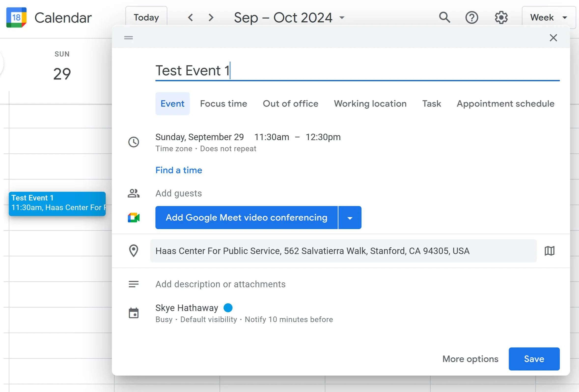Screen dimensions: 579x392
Task: Click the calendar icon beside Skye Hathaway
Action: [x=134, y=313]
